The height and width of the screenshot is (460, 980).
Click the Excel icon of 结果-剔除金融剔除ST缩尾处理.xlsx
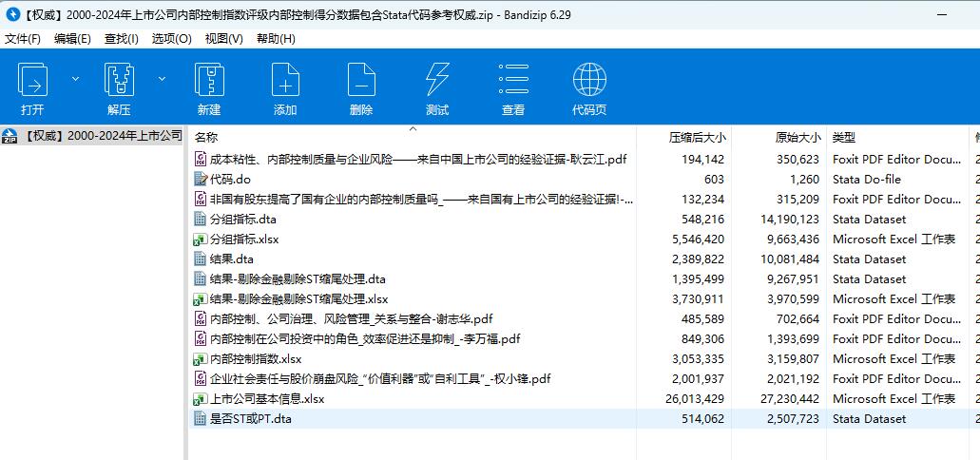pyautogui.click(x=201, y=299)
